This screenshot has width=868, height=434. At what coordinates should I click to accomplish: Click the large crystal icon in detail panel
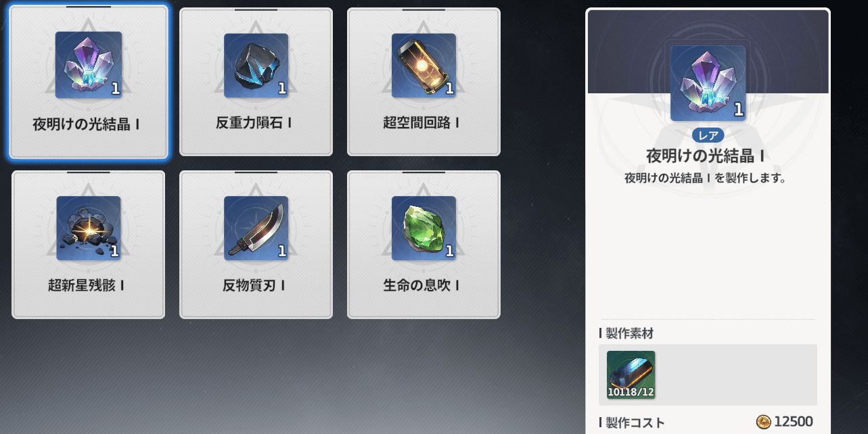708,83
